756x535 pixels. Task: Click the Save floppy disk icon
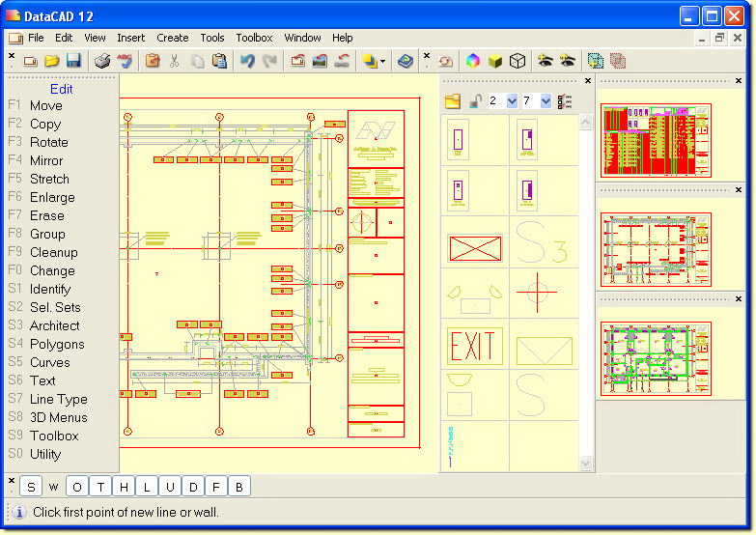click(73, 61)
